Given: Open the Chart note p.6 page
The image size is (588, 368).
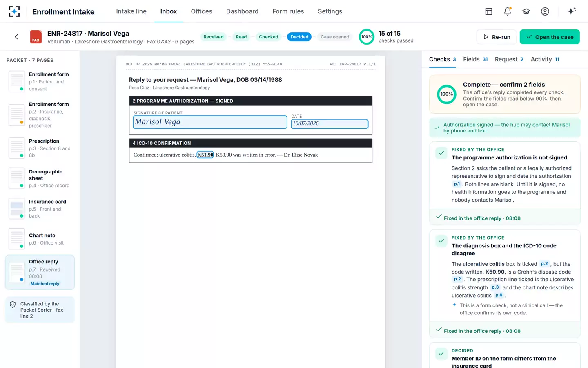Looking at the screenshot, I should [x=40, y=239].
